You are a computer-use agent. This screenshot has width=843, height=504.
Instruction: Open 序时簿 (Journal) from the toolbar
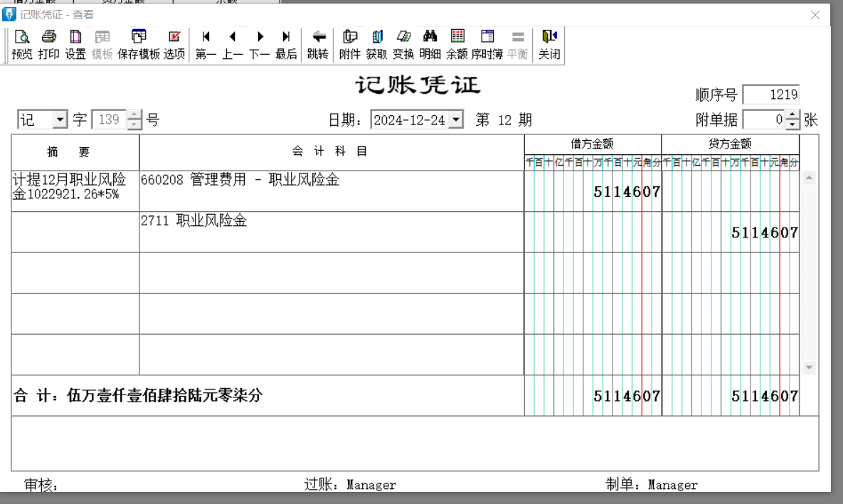(x=487, y=44)
